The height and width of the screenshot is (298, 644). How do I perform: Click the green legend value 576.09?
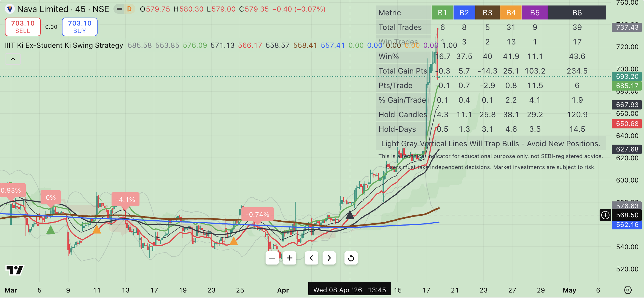195,45
